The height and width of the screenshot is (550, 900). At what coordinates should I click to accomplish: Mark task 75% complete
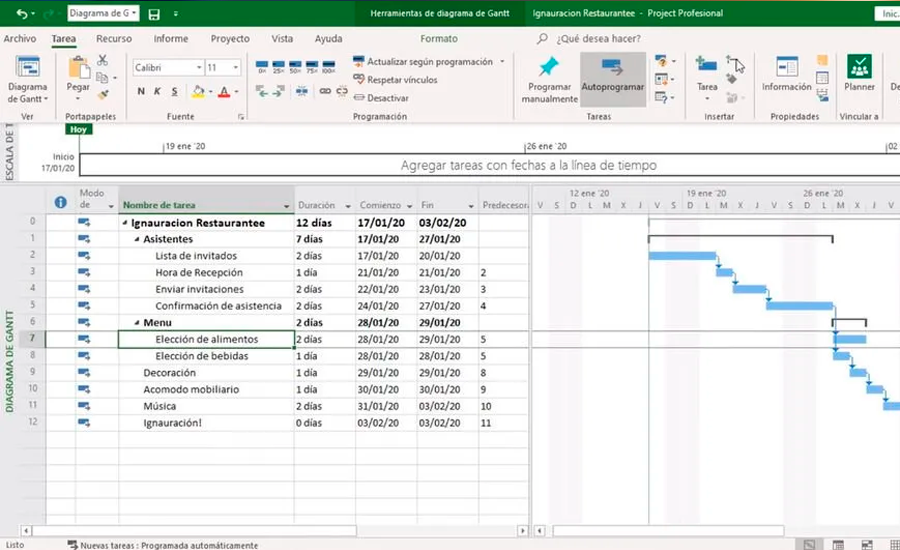pyautogui.click(x=312, y=67)
